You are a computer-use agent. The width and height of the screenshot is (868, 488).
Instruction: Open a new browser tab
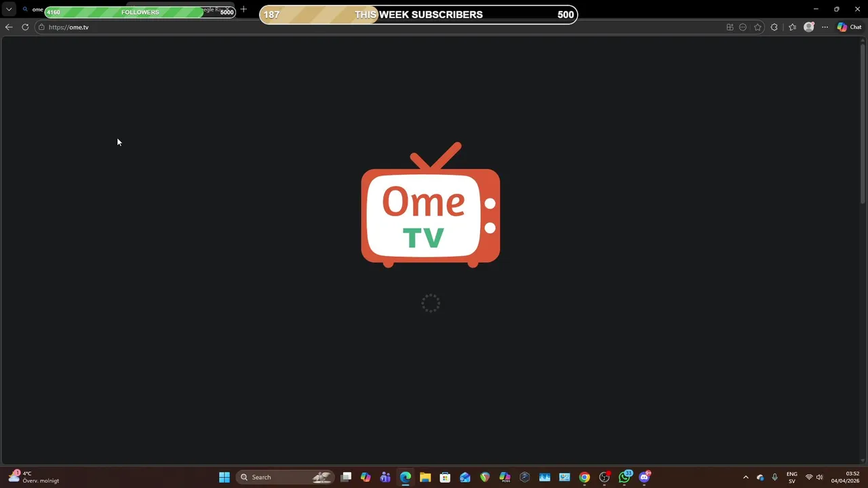(x=244, y=9)
